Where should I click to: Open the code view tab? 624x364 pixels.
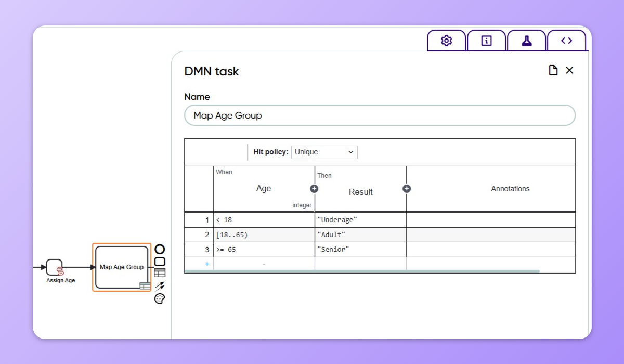[x=567, y=40]
